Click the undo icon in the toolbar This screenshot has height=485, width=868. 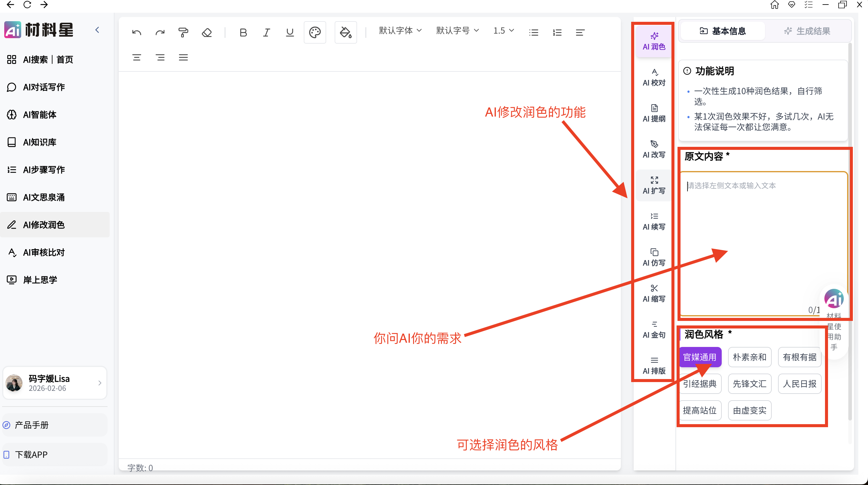coord(137,32)
